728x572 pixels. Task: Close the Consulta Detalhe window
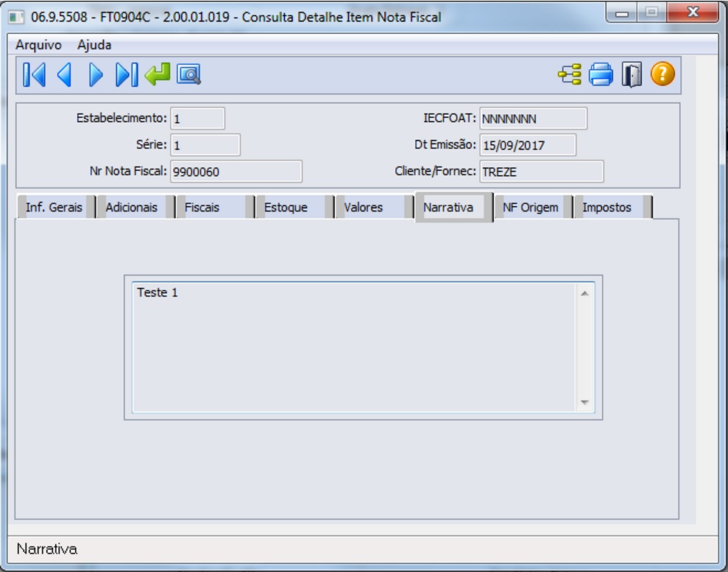(693, 13)
